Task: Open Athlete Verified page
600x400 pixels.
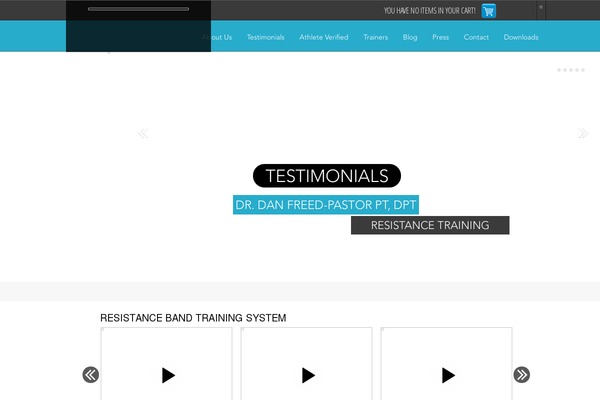Action: coord(324,37)
